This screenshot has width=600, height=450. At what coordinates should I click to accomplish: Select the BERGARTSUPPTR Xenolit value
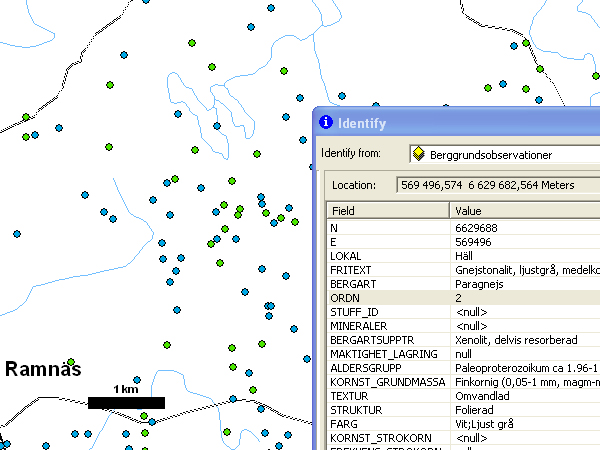point(516,340)
